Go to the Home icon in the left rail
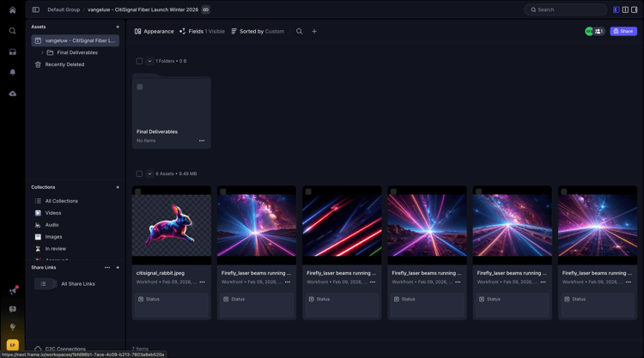 click(12, 9)
